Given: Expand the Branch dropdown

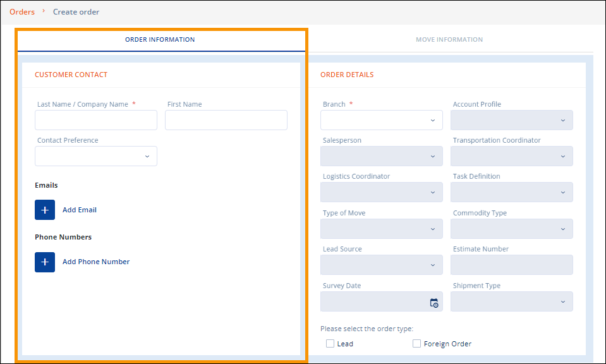Looking at the screenshot, I should (x=381, y=120).
